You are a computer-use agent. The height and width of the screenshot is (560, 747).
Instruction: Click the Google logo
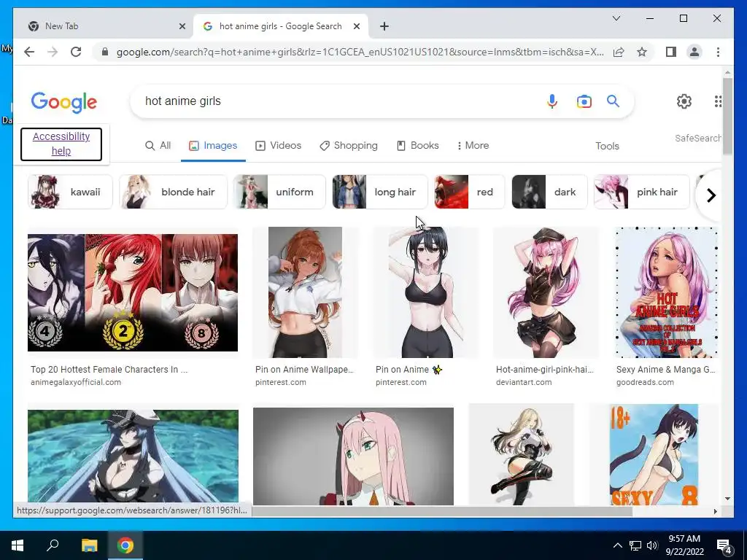pos(64,102)
